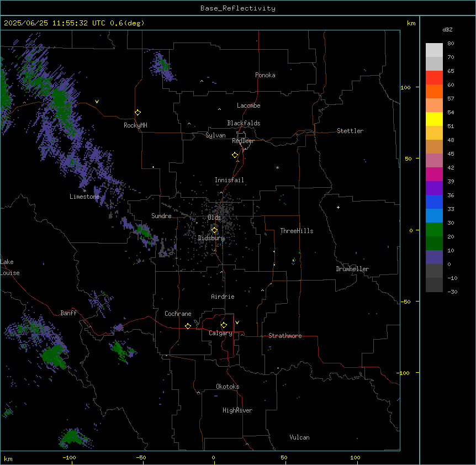Click the white plus marker north of Drumheller
This screenshot has width=476, height=465.
click(x=338, y=207)
